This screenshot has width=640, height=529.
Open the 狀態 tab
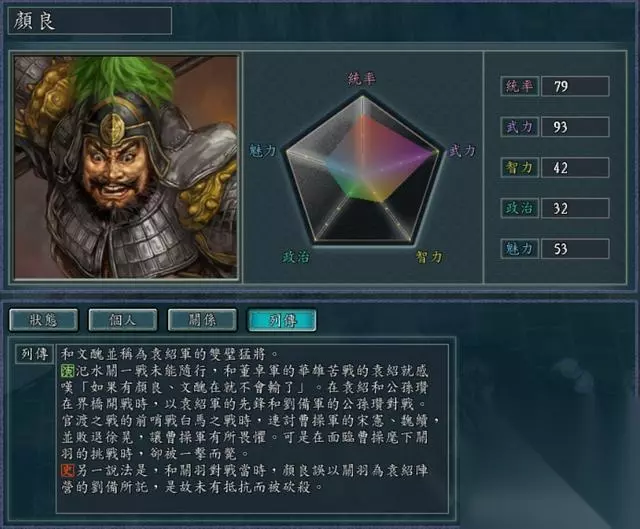[43, 320]
